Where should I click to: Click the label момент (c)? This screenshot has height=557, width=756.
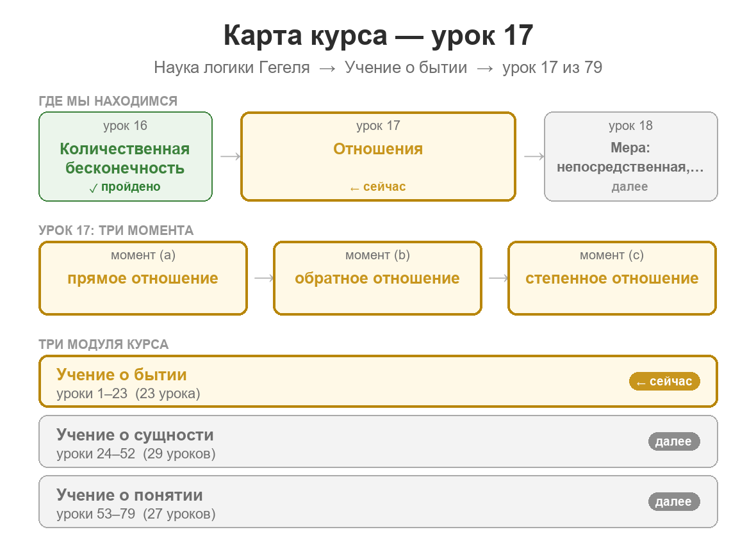click(612, 255)
